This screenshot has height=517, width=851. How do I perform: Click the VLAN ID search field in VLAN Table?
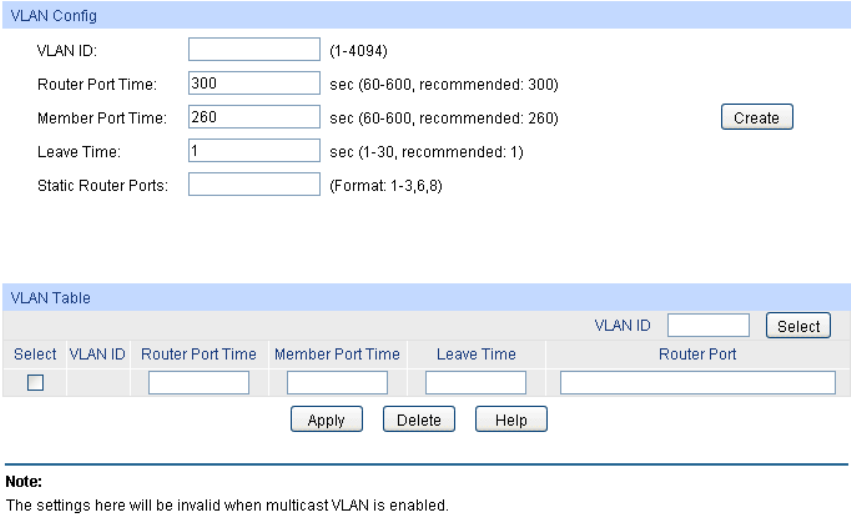pos(708,325)
